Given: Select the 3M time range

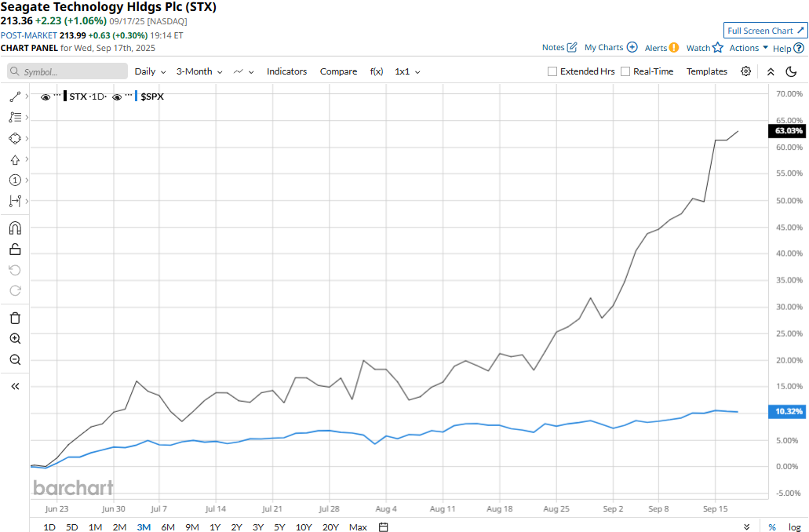Looking at the screenshot, I should tap(144, 527).
